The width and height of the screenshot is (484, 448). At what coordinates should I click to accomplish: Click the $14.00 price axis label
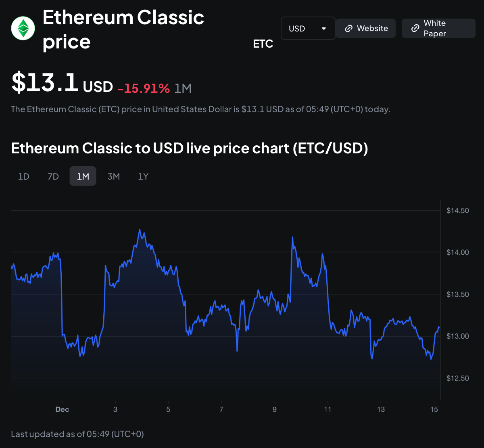click(457, 252)
